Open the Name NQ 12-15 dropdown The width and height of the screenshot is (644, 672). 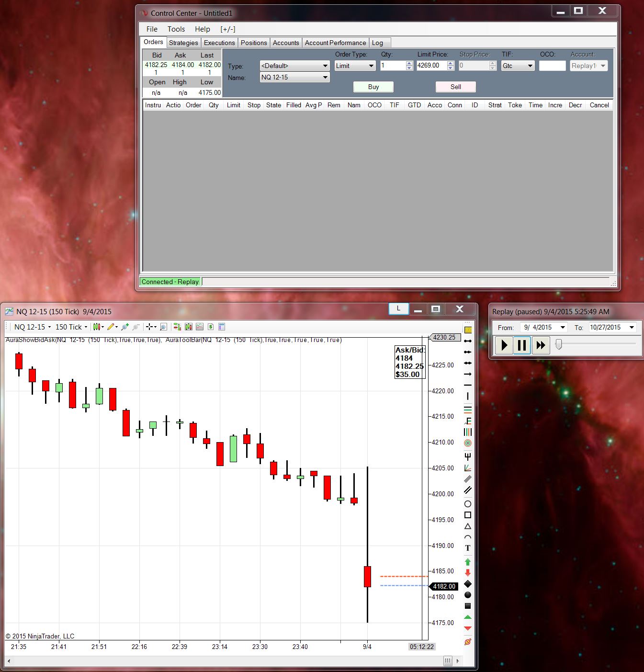pos(294,77)
